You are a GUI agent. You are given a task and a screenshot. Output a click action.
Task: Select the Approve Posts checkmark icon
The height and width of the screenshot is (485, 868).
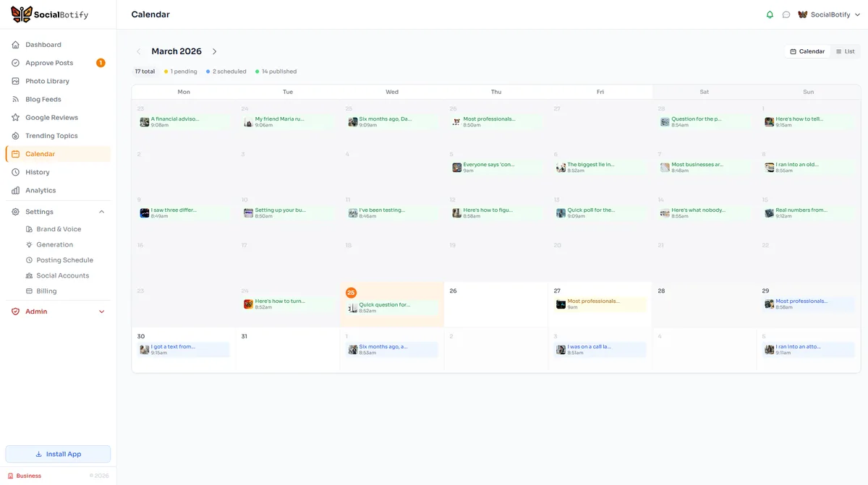pos(15,62)
